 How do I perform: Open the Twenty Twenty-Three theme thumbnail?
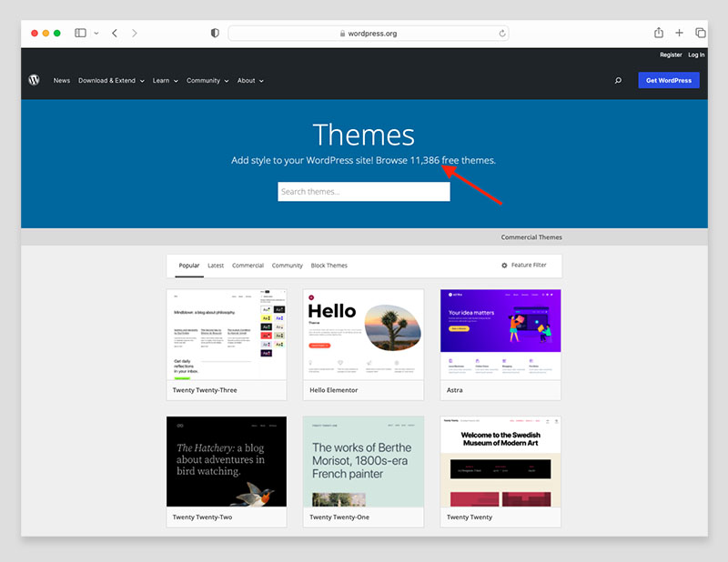[x=227, y=335]
